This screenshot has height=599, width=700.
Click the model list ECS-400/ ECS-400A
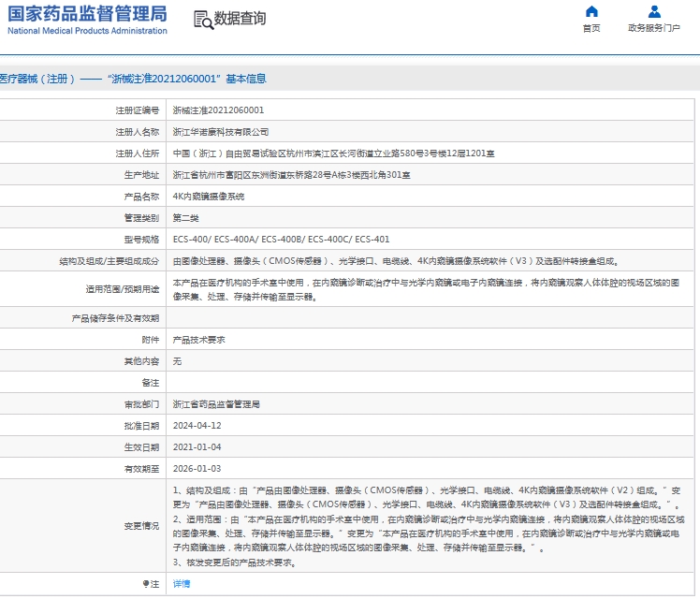(282, 240)
